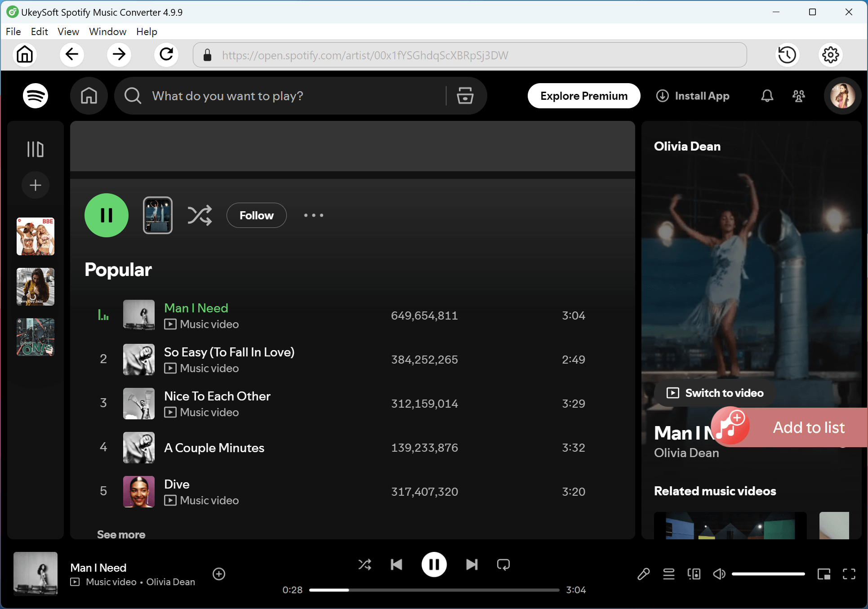Open the View menu
The width and height of the screenshot is (868, 609).
click(68, 31)
